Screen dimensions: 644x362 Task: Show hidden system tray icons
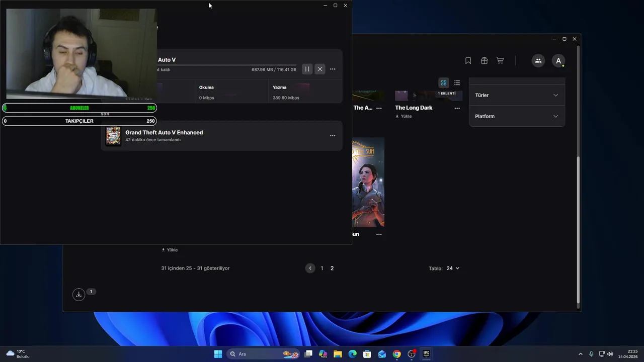(580, 354)
